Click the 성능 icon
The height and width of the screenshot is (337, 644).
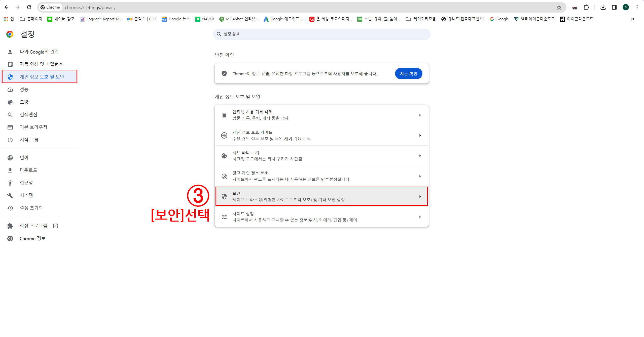point(10,89)
